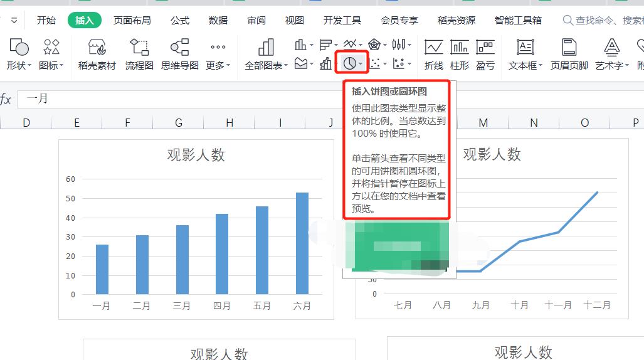Select column G header
Image resolution: width=644 pixels, height=360 pixels.
[x=178, y=122]
